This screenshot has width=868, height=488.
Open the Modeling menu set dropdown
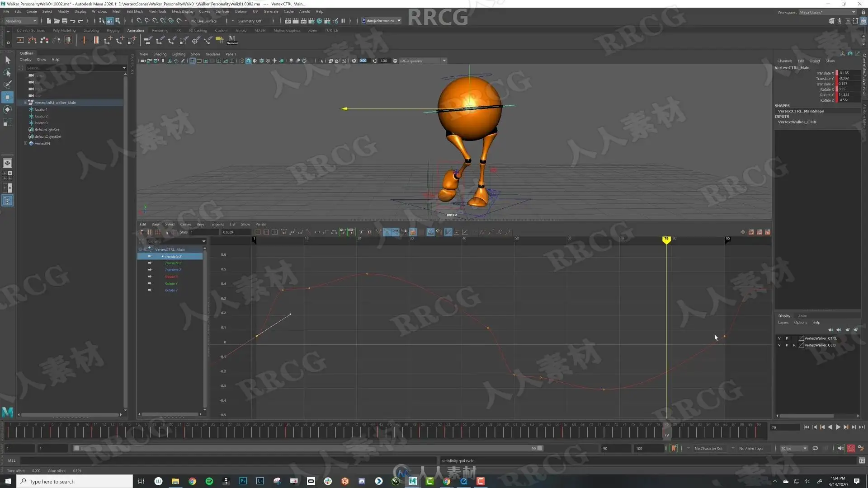point(20,21)
